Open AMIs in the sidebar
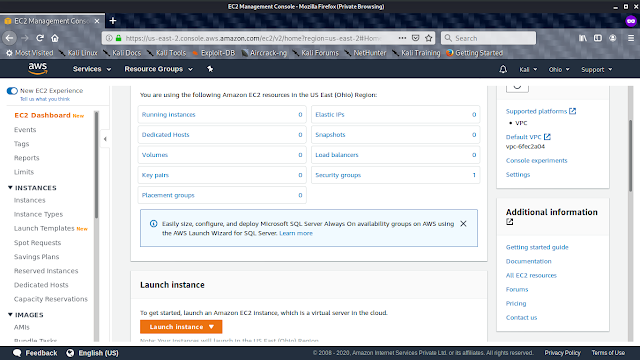The width and height of the screenshot is (640, 360). [x=22, y=327]
